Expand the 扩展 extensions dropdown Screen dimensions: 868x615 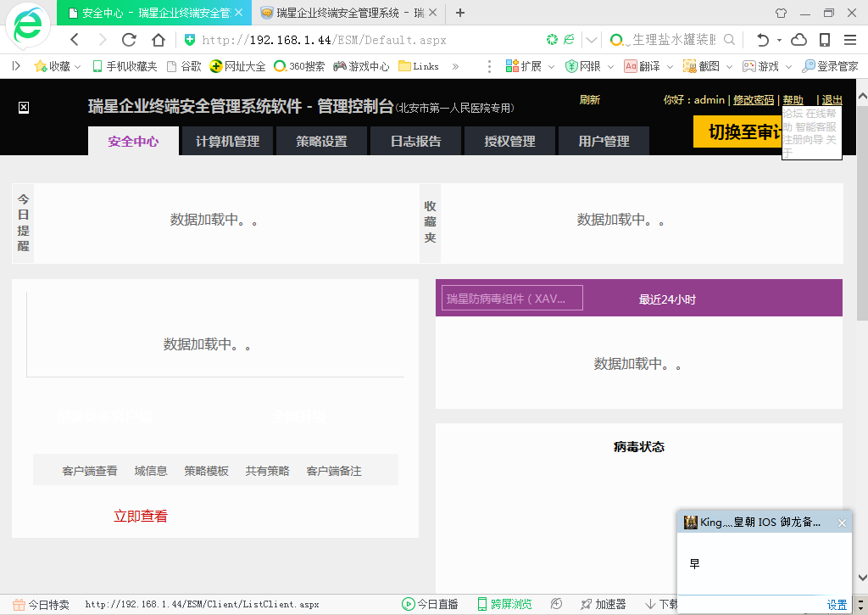(530, 66)
